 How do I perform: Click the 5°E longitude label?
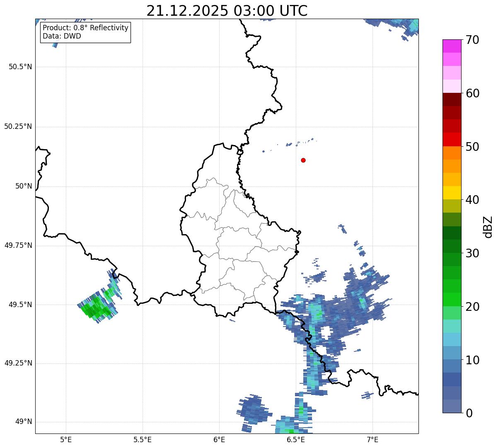pyautogui.click(x=66, y=440)
